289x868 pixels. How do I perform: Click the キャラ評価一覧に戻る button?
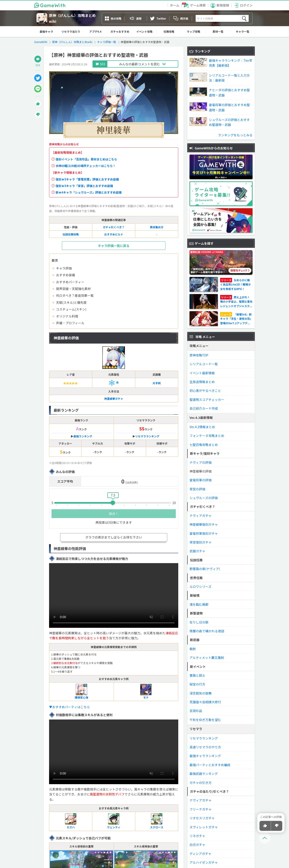[113, 246]
